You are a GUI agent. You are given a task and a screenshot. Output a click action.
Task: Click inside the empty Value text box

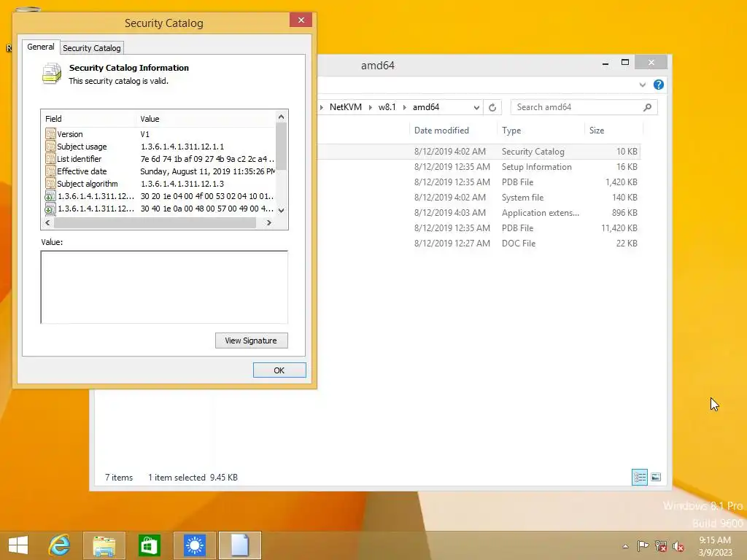coord(164,287)
